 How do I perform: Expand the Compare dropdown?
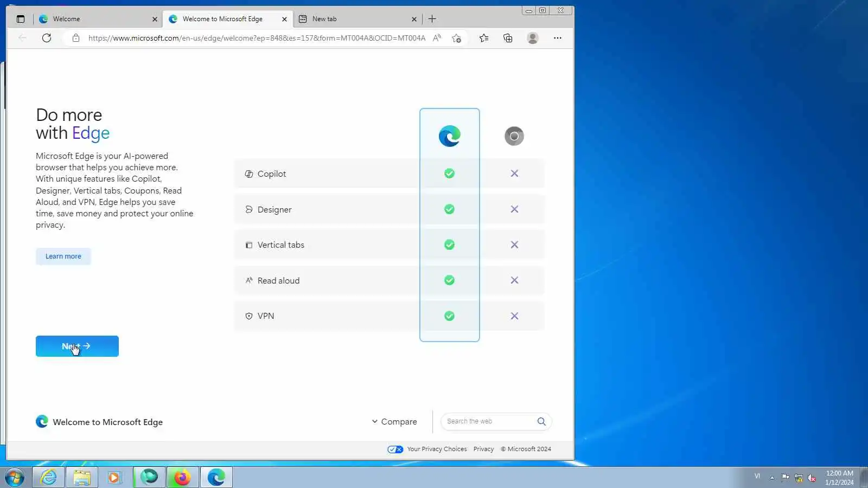[394, 422]
